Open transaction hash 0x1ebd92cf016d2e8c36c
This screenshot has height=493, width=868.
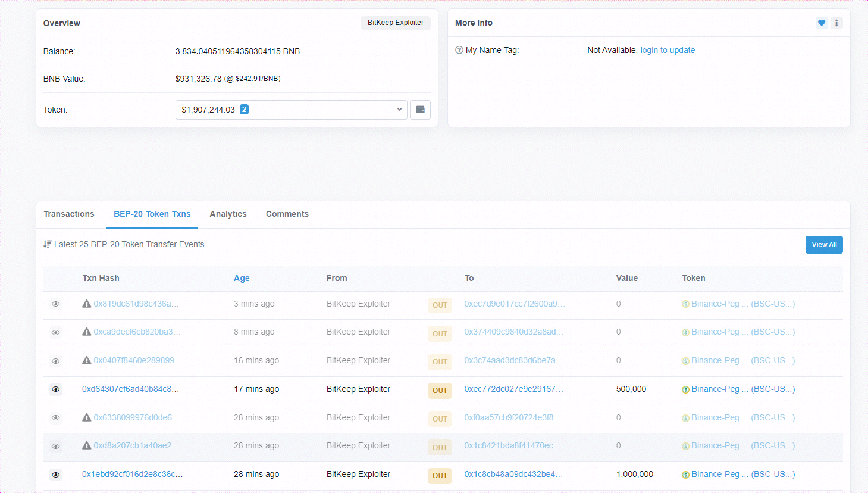(132, 474)
